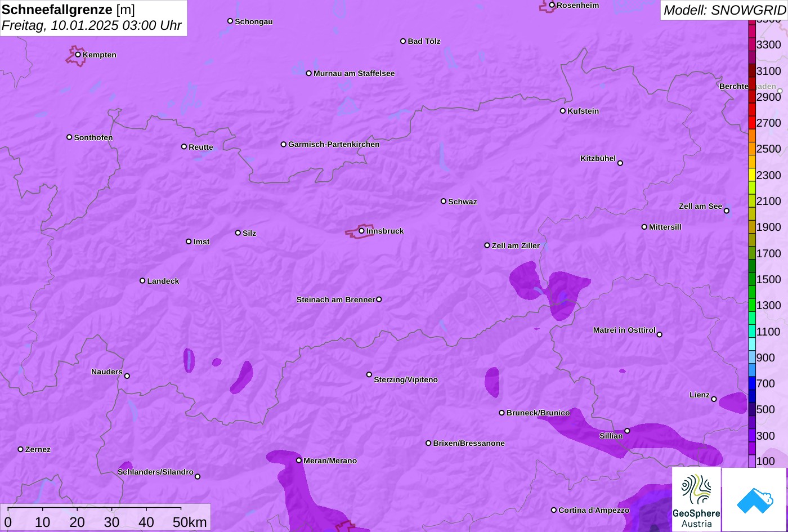Click the date Freitag, 10.01.2025 03:00 Uhr
The width and height of the screenshot is (788, 532).
(x=92, y=25)
